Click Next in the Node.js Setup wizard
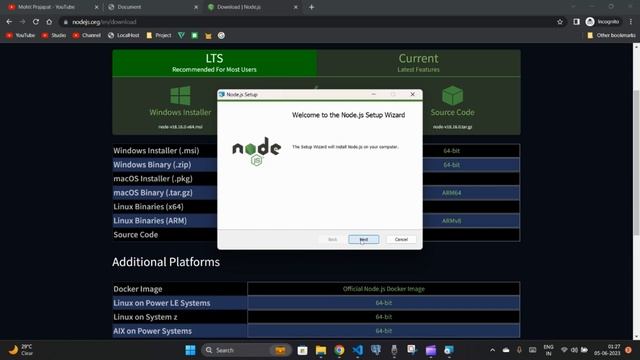The width and height of the screenshot is (640, 360). coord(364,239)
